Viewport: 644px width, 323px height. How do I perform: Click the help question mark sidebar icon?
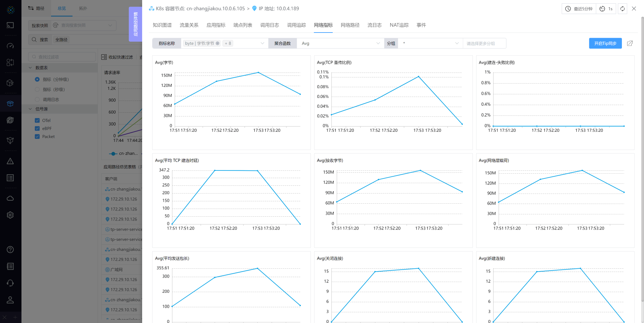click(10, 249)
